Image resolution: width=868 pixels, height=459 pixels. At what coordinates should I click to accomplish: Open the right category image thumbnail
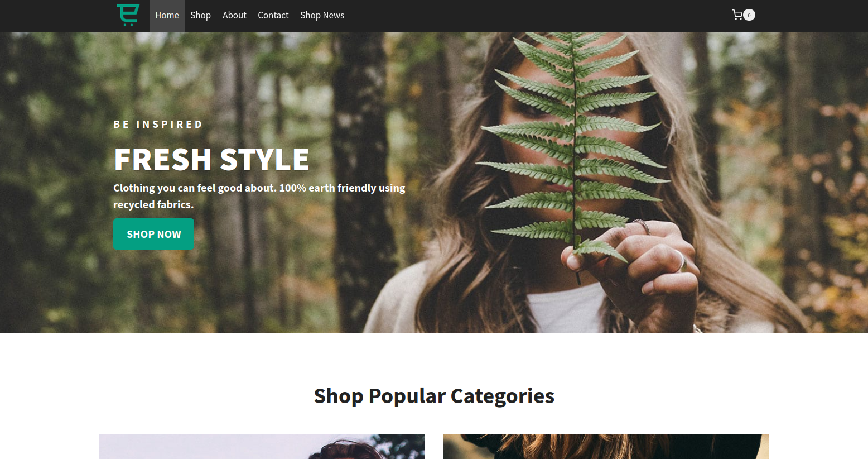(606, 446)
